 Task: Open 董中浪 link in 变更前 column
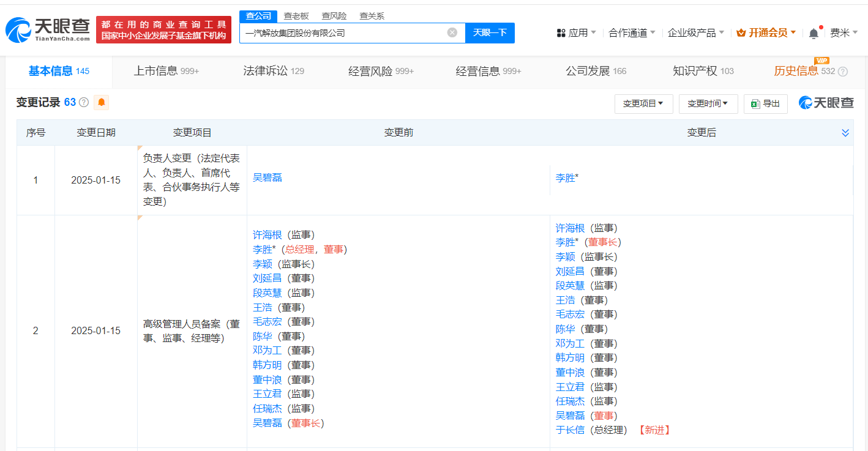pos(268,379)
